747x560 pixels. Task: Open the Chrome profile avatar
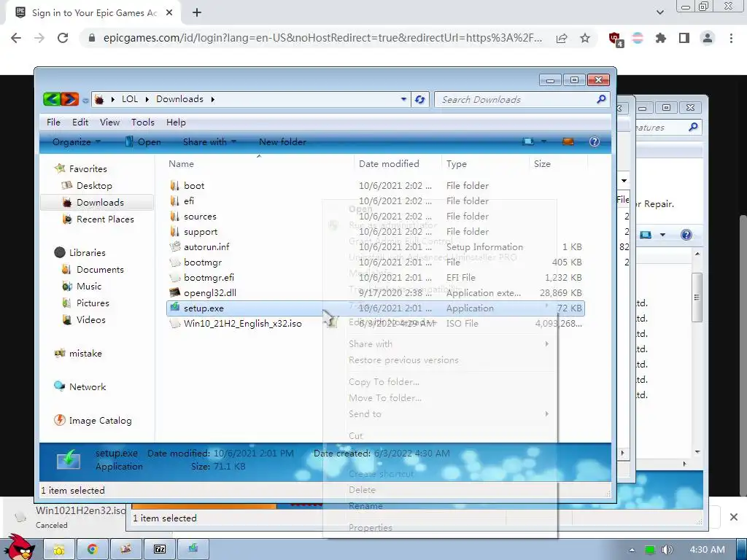click(x=708, y=38)
